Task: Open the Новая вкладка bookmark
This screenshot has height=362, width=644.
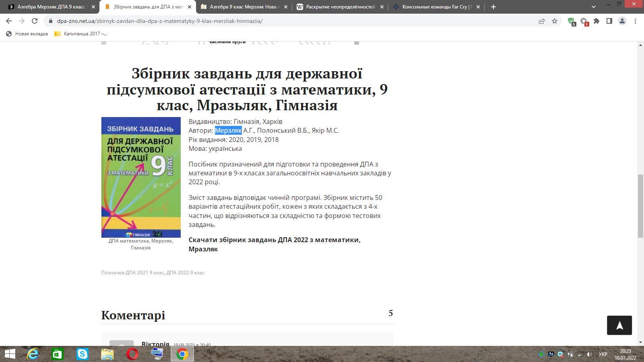Action: tap(27, 34)
